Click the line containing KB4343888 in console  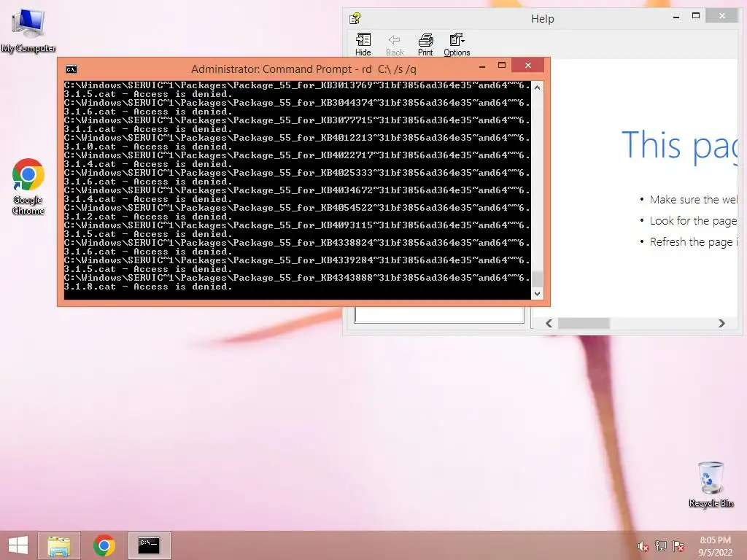(298, 278)
